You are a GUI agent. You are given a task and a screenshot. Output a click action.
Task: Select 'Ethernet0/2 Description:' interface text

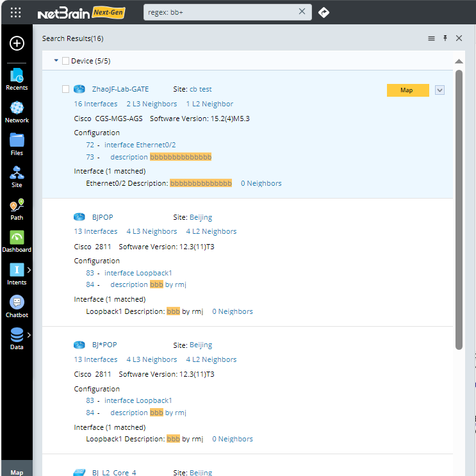(x=127, y=183)
